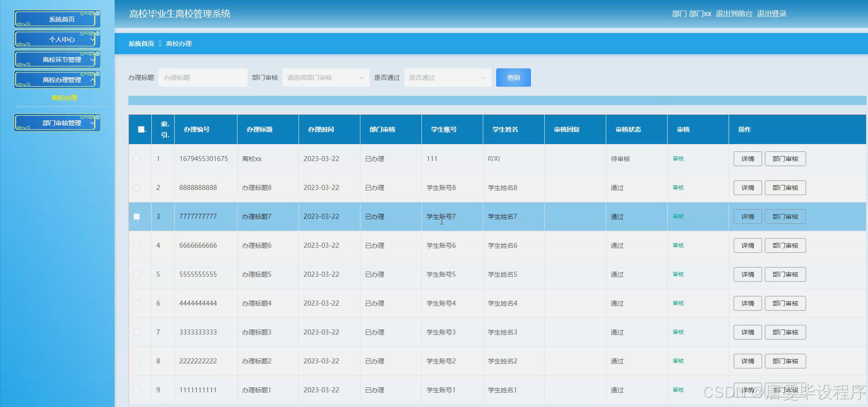Open 详情 for row 办理标题3
Image resolution: width=868 pixels, height=407 pixels.
click(x=748, y=332)
